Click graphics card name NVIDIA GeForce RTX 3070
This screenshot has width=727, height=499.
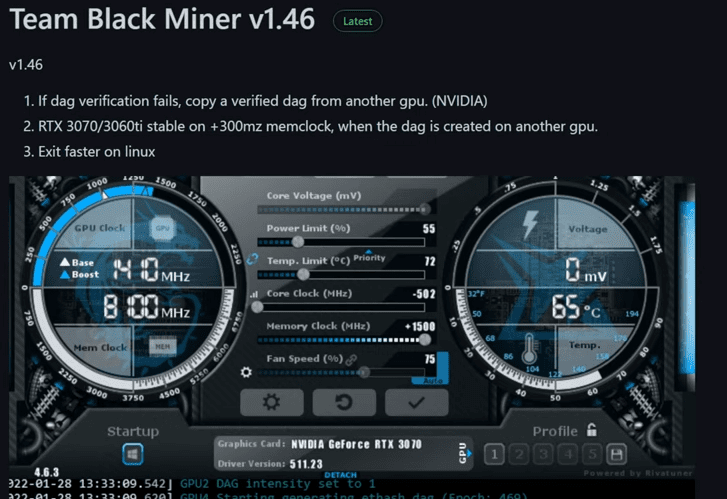(x=357, y=444)
